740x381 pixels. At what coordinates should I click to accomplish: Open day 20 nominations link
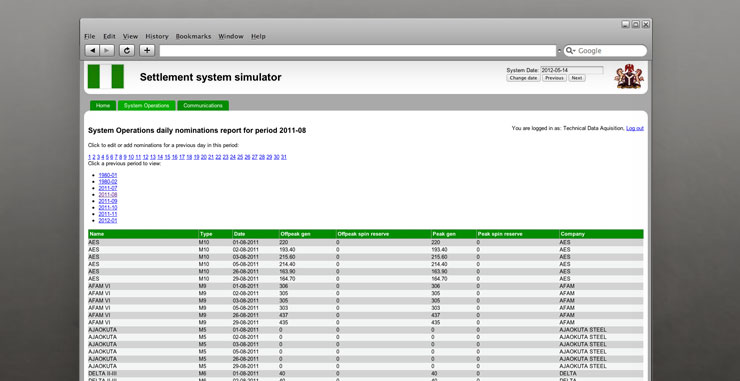(x=204, y=157)
